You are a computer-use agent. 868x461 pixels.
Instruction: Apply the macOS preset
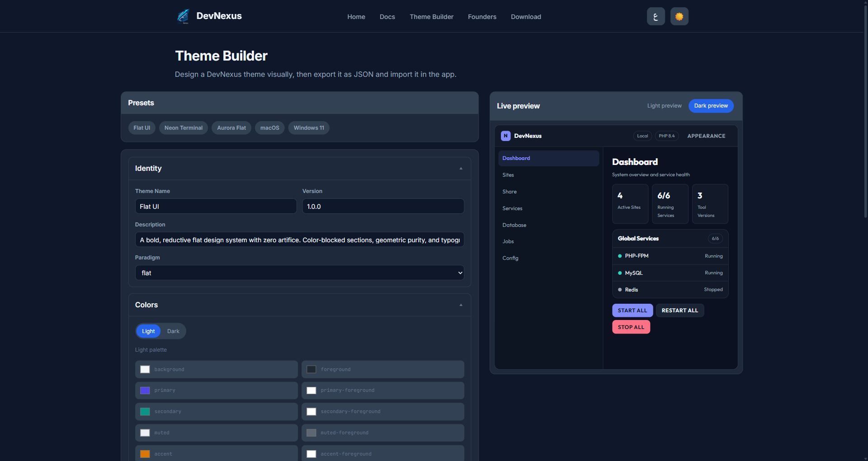point(270,128)
